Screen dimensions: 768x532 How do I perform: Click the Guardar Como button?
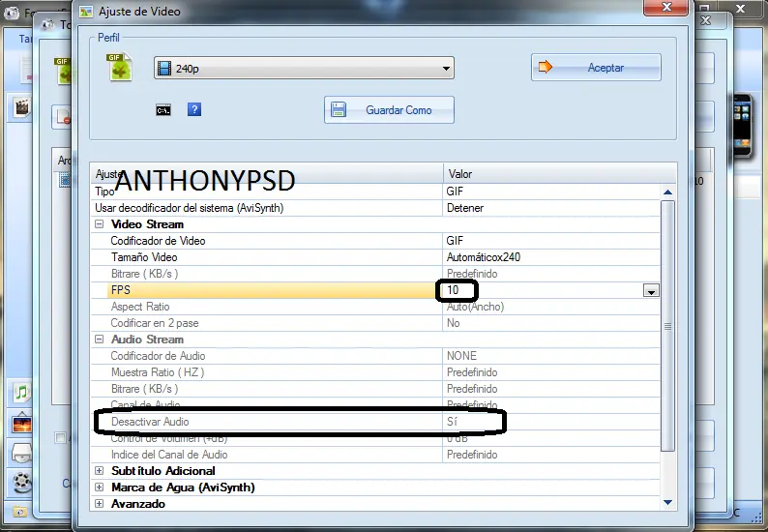pos(389,109)
